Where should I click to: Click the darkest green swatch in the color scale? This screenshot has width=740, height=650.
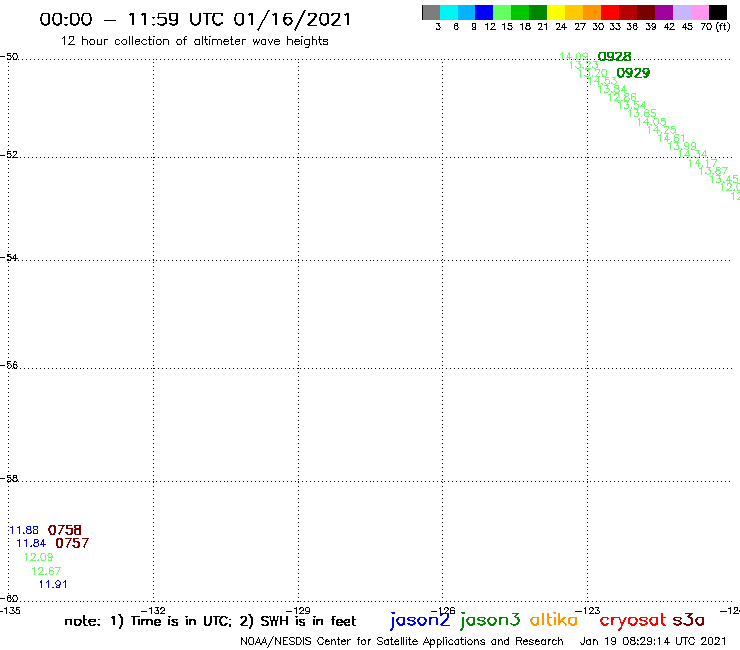coord(538,12)
